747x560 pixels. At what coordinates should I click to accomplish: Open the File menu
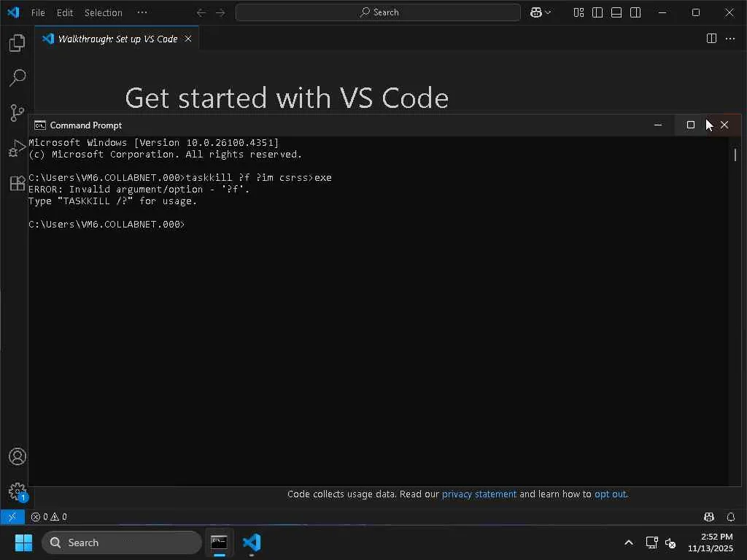(x=38, y=13)
